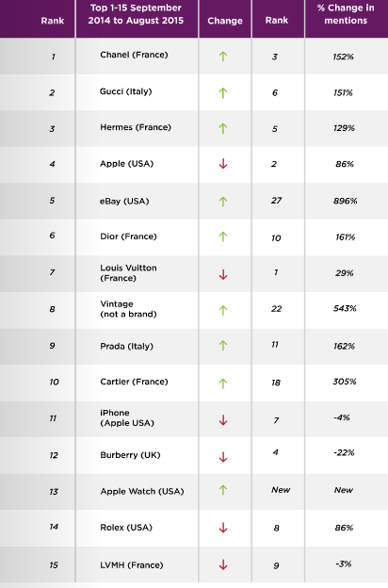This screenshot has height=588, width=388.
Task: Select the Dior (France) table entry
Action: tap(128, 237)
